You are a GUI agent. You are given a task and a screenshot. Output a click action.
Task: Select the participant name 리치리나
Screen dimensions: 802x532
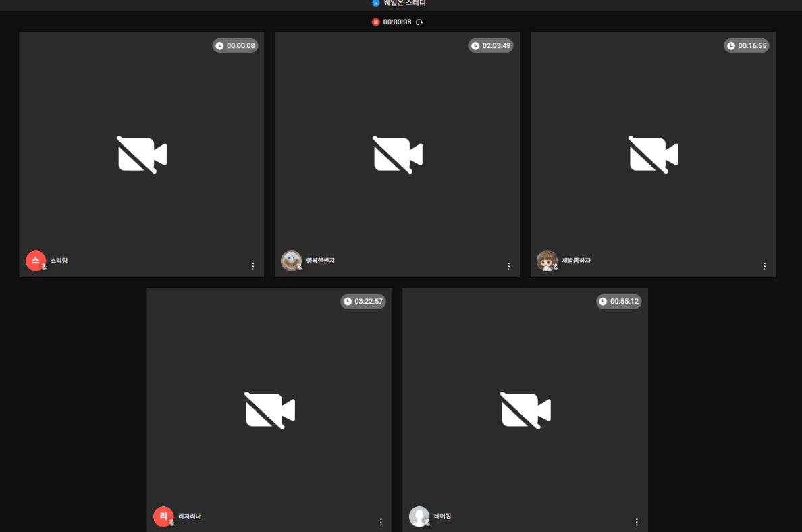click(x=190, y=516)
